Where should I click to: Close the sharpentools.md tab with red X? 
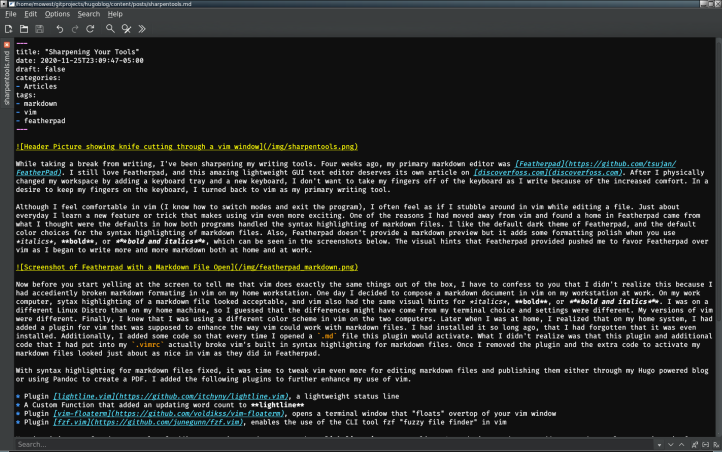point(7,45)
